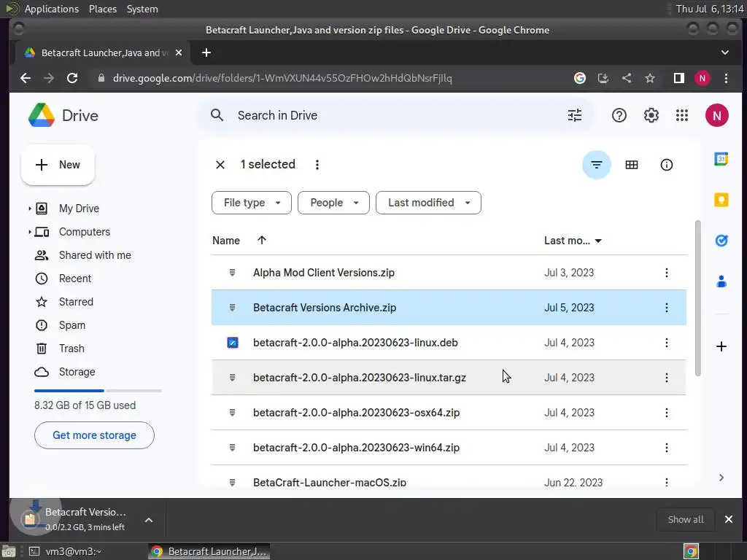Clear the selection with the X icon
The image size is (747, 560).
click(x=220, y=165)
